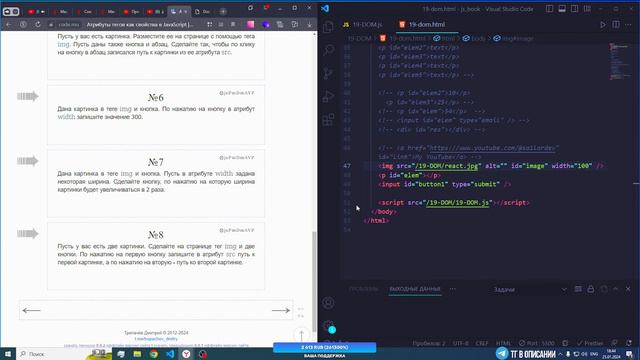Open the VS Code notifications bell
Viewport: 640px width, 360px height.
629,343
